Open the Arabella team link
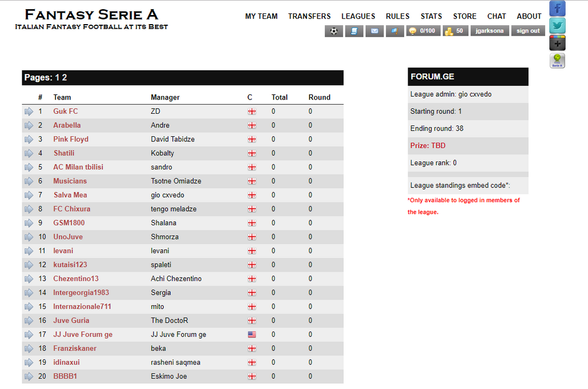Viewport: 588px width, 389px height. click(x=67, y=125)
